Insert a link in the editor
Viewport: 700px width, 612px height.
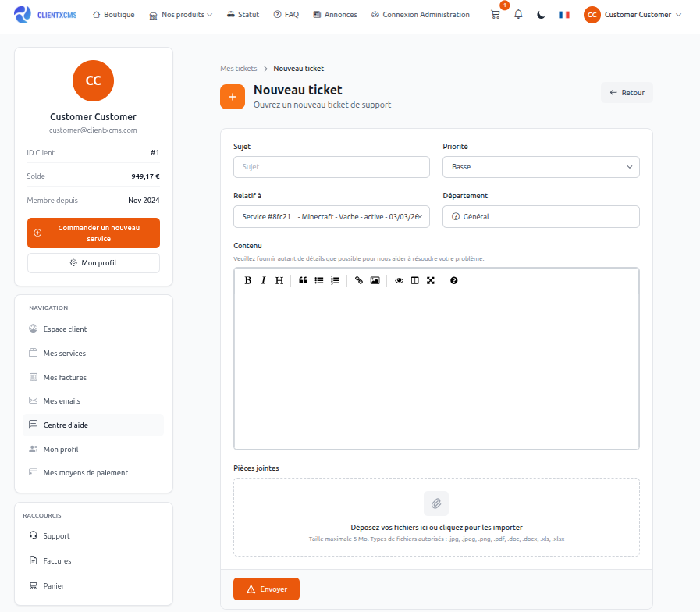click(x=358, y=280)
